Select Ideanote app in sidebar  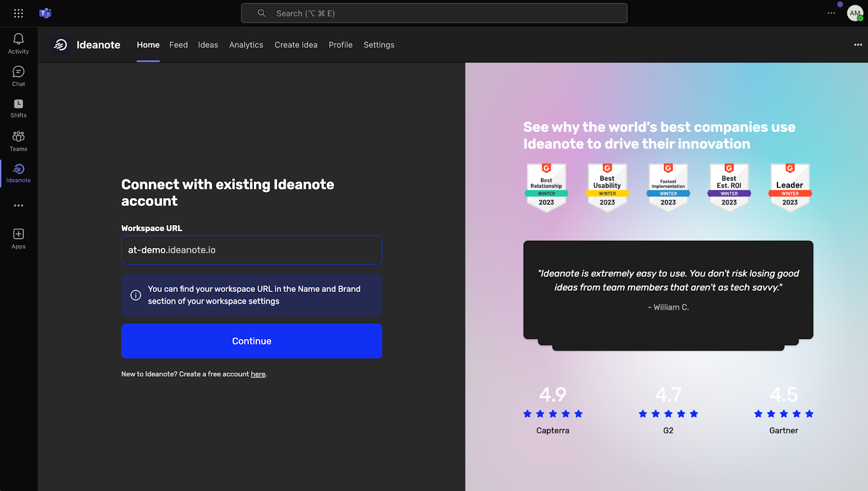coord(18,173)
